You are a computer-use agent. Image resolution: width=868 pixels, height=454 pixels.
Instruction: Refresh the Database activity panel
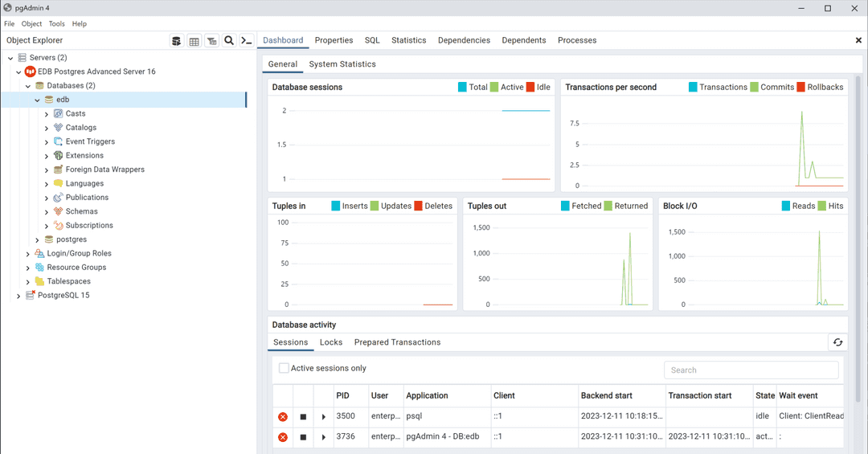point(837,342)
